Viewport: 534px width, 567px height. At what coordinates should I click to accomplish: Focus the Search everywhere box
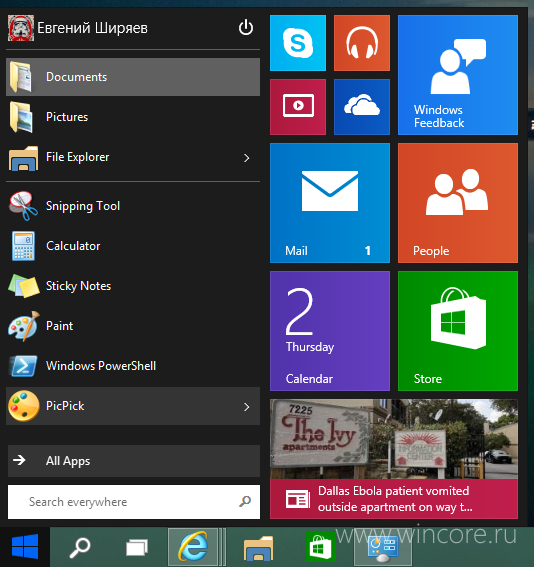(134, 502)
